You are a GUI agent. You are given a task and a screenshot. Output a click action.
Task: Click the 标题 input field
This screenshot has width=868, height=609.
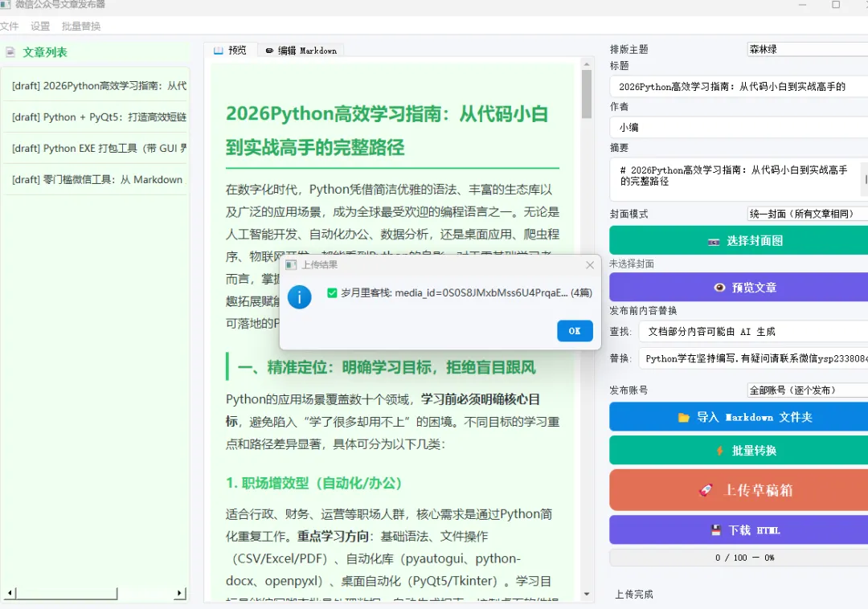click(x=739, y=86)
